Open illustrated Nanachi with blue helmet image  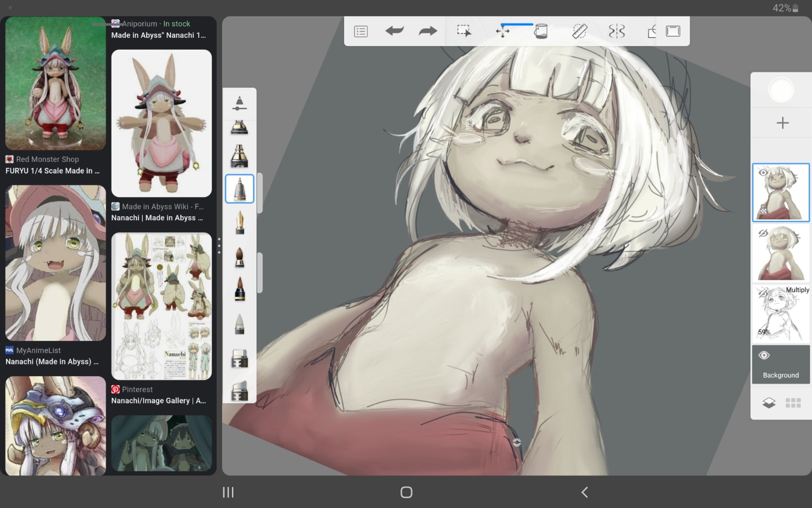(x=56, y=426)
